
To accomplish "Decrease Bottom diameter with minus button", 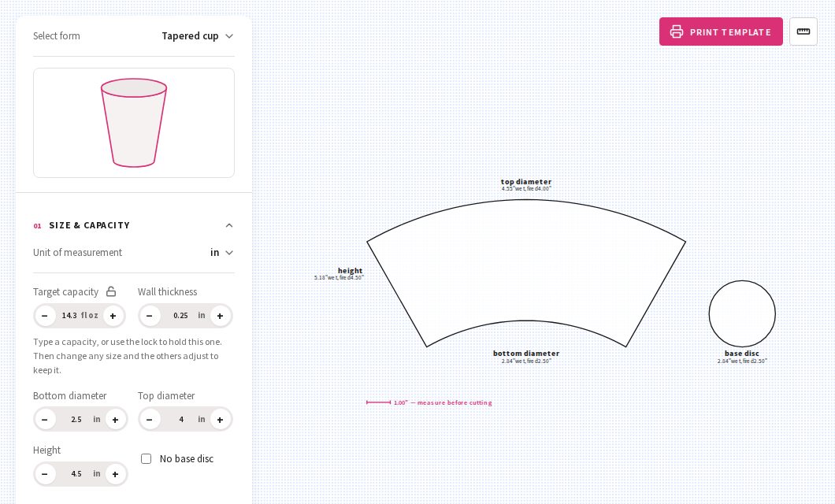I will [45, 420].
